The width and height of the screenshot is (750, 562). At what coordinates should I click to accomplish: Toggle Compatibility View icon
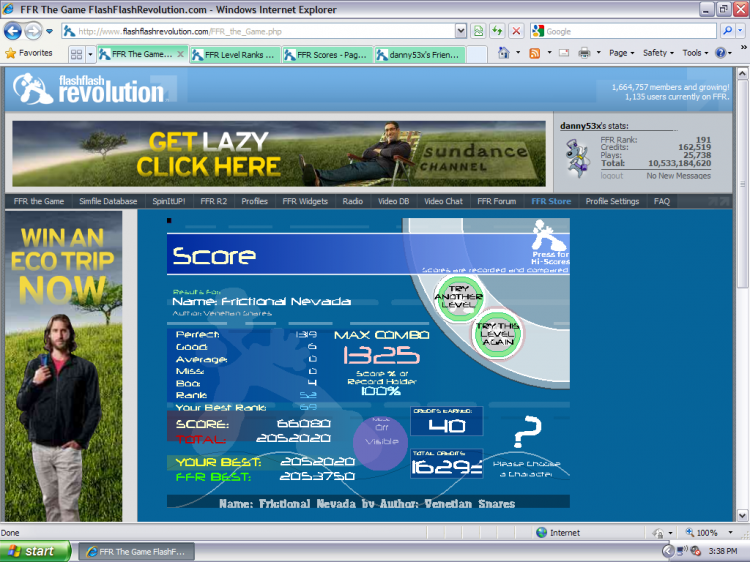click(478, 32)
